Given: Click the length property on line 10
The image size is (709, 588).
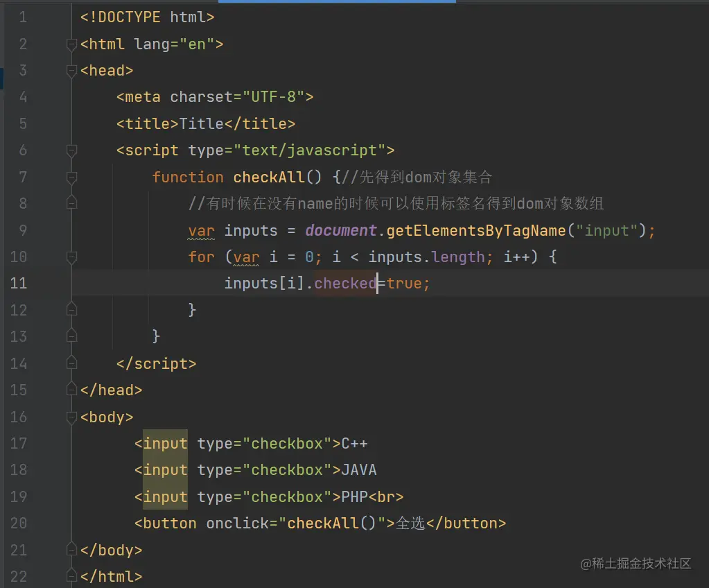Looking at the screenshot, I should point(457,257).
